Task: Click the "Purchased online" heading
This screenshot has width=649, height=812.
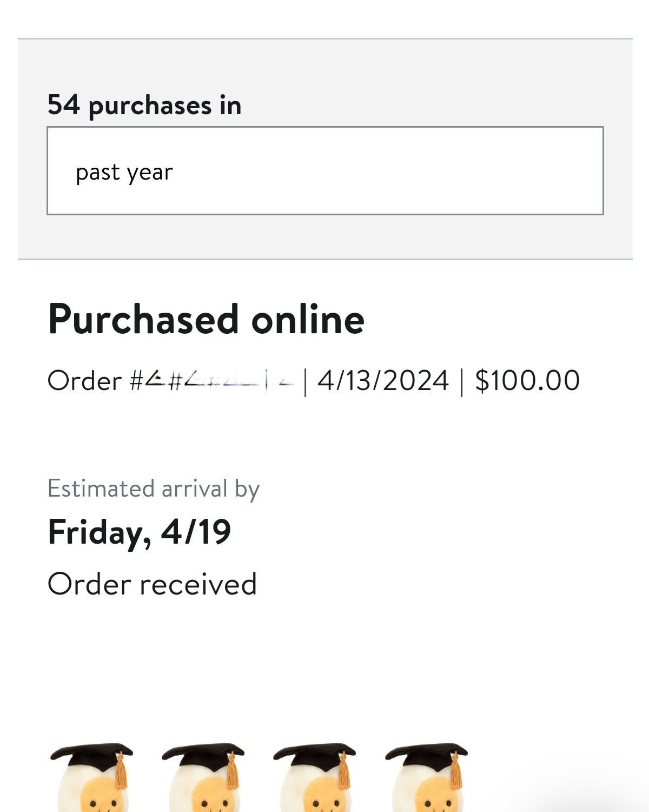Action: (206, 319)
